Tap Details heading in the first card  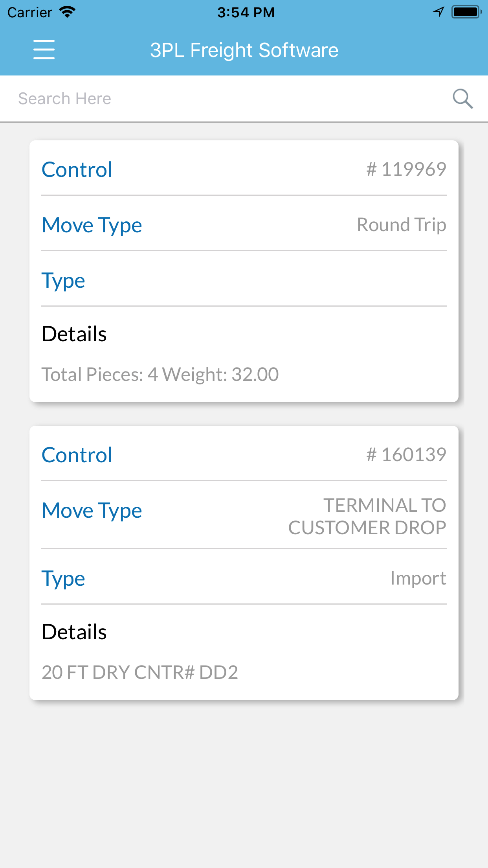(74, 334)
